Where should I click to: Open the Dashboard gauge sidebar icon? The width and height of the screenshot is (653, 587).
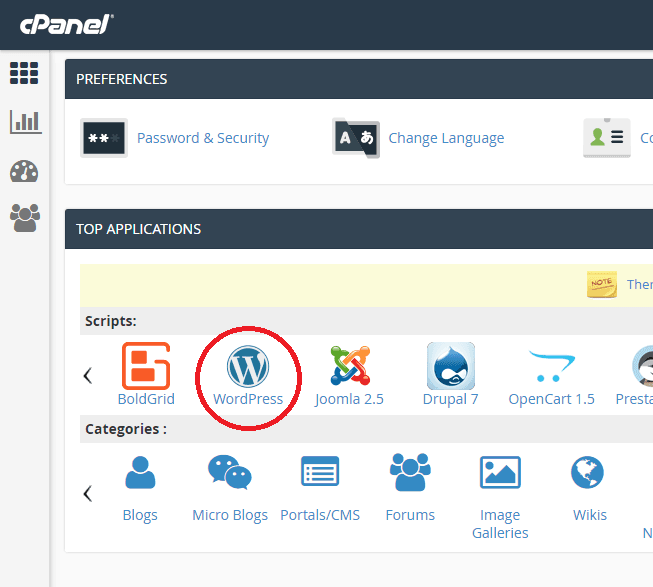[24, 171]
